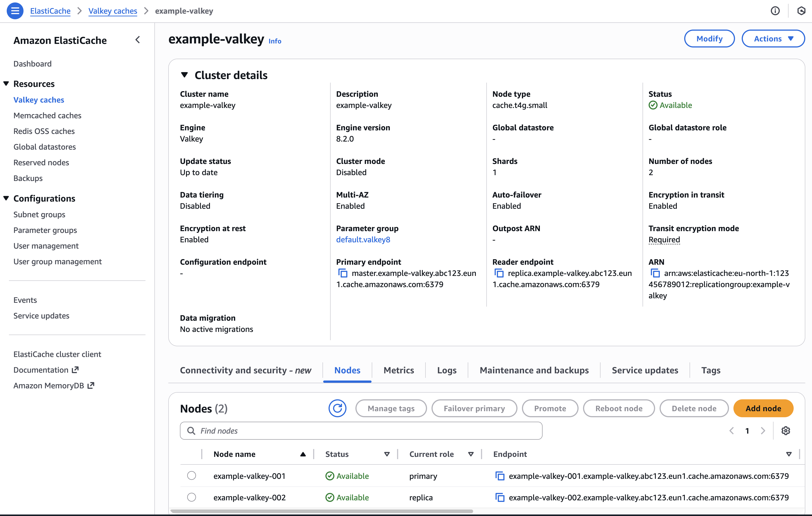Open the Actions dropdown menu
This screenshot has width=812, height=516.
(x=773, y=39)
